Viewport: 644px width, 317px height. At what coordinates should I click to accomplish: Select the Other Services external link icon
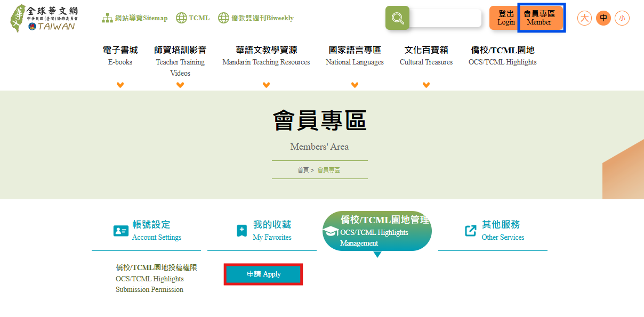coord(471,230)
